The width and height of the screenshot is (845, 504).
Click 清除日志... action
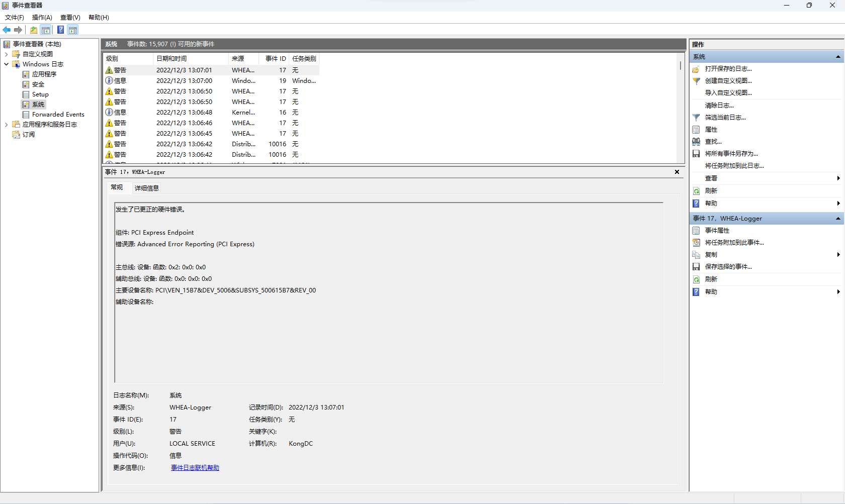coord(719,106)
